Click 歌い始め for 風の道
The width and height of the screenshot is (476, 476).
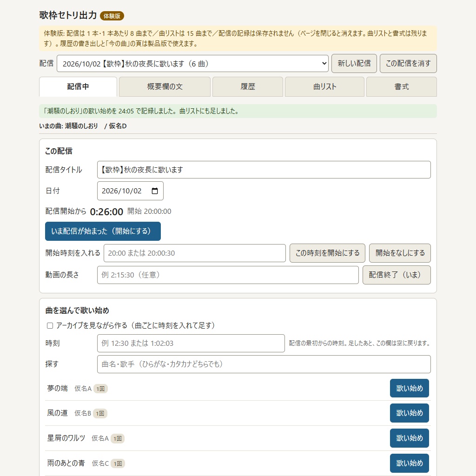[409, 413]
